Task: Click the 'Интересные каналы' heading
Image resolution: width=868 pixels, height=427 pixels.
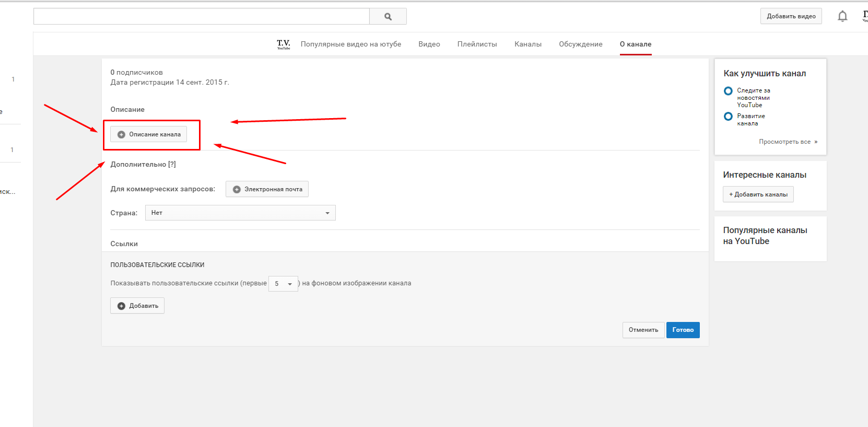Action: coord(765,175)
